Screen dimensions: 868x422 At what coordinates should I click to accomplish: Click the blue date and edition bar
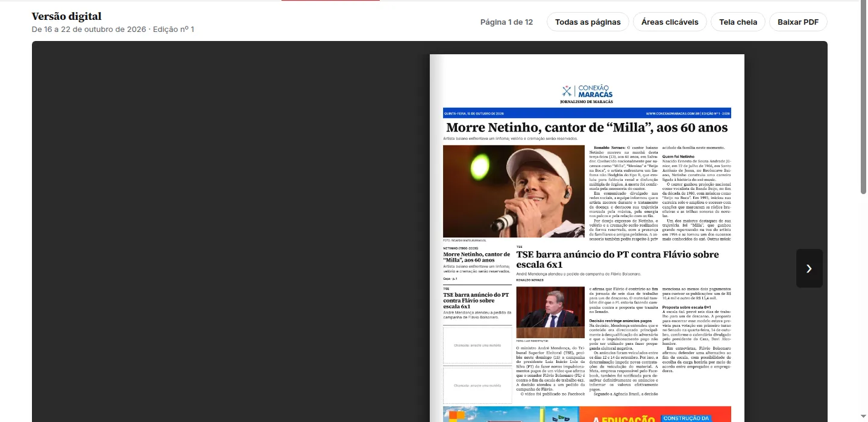(x=587, y=113)
